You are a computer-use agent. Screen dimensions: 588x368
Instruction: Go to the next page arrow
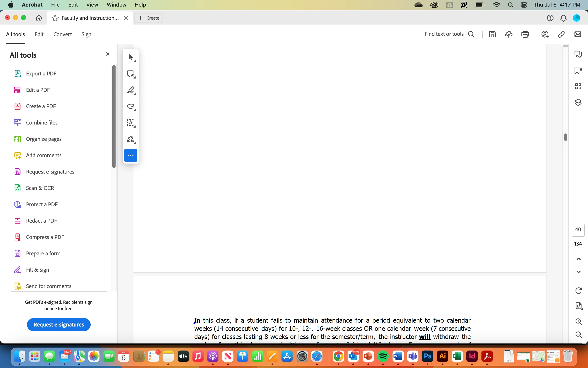click(x=579, y=272)
